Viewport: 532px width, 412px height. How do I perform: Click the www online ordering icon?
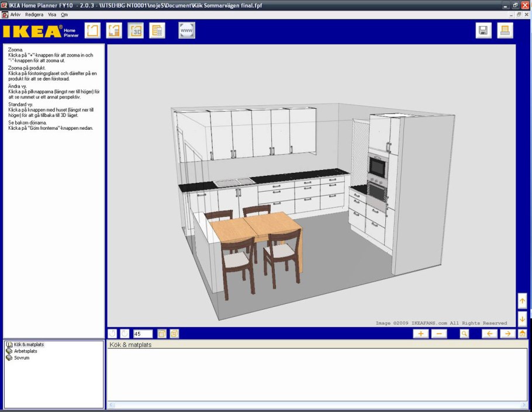coord(186,30)
